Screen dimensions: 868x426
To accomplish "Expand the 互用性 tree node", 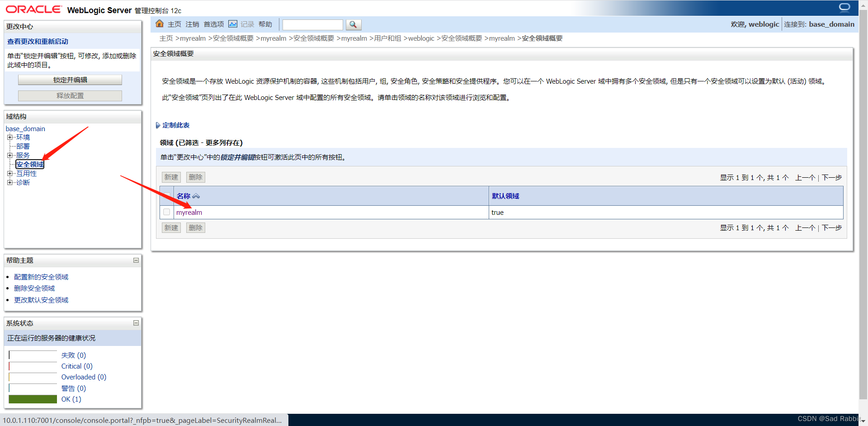I will point(9,173).
